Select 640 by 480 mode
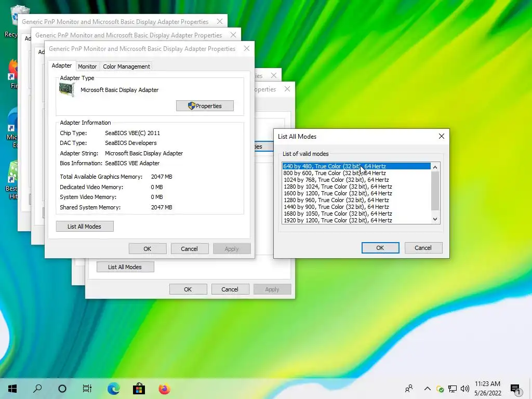Image resolution: width=532 pixels, height=399 pixels. [356, 166]
